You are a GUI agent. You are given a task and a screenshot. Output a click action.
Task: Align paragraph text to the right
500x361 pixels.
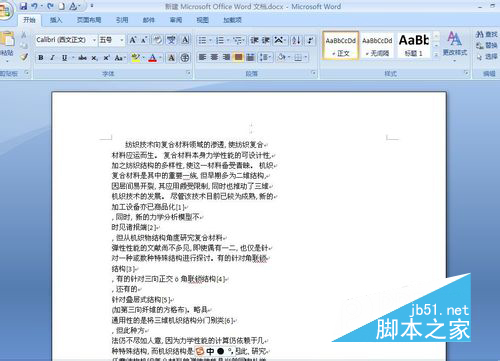coord(226,57)
